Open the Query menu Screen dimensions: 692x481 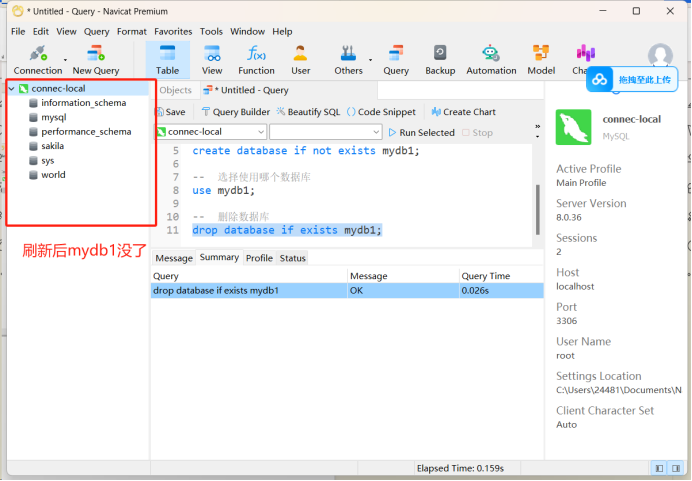[x=97, y=32]
